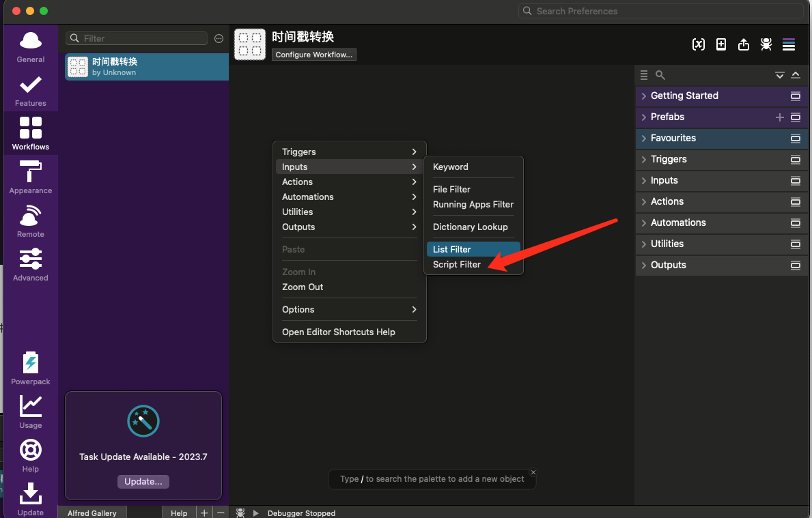Click the workflow filter options ellipsis icon
This screenshot has width=812, height=518.
(219, 38)
